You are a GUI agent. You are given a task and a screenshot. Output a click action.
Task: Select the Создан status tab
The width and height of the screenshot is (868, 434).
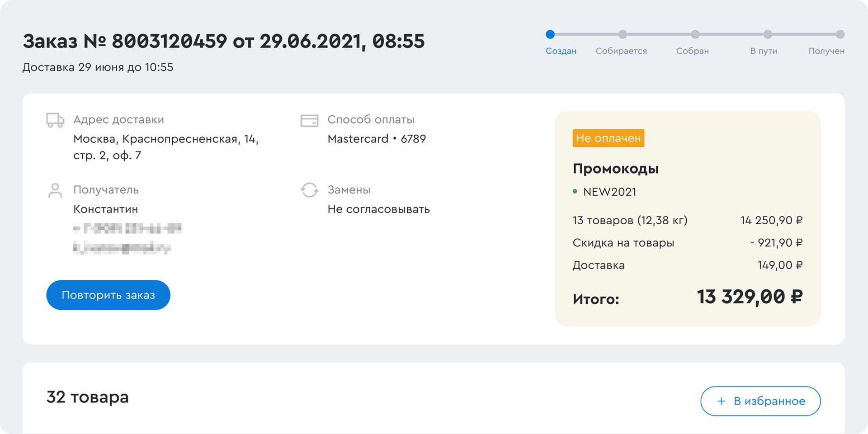(561, 51)
